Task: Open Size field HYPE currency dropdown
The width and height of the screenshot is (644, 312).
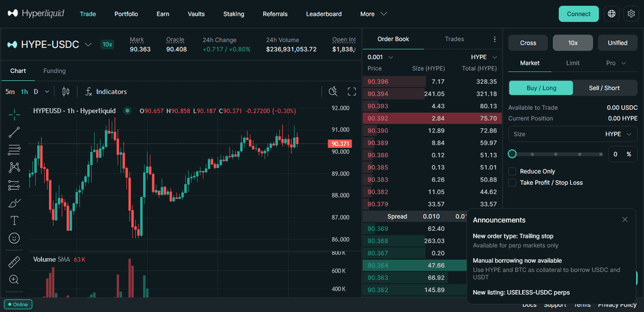Action: [x=618, y=134]
